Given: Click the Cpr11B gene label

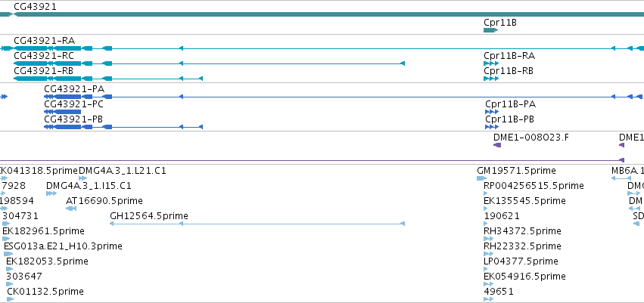Looking at the screenshot, I should click(500, 23).
